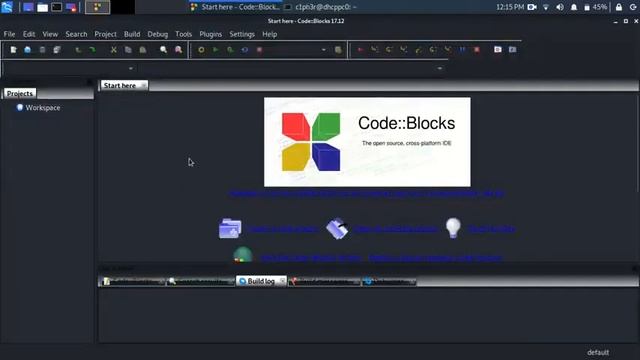Close the Start here tab
The image size is (640, 360).
tap(143, 85)
